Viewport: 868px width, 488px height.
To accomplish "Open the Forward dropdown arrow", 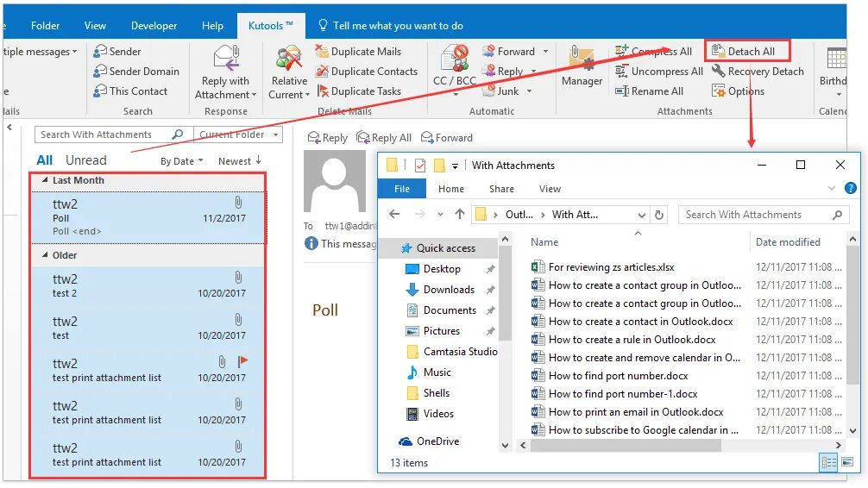I will pyautogui.click(x=545, y=52).
